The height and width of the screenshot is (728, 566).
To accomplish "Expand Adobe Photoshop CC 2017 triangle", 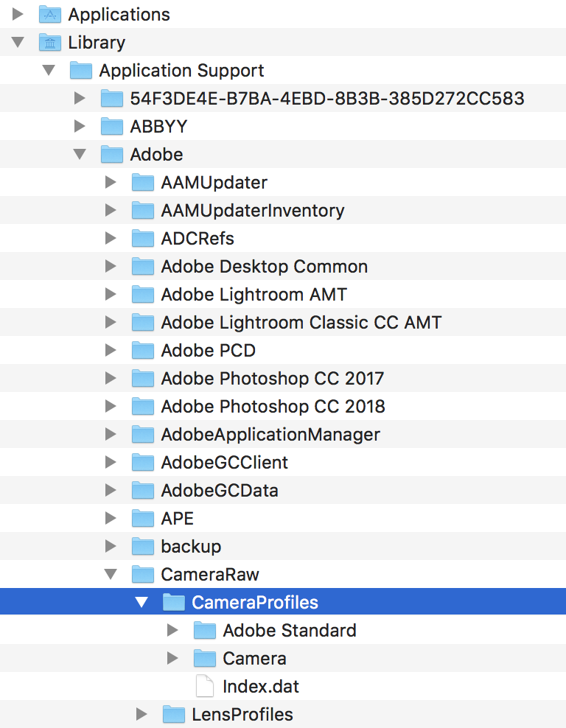I will [111, 379].
